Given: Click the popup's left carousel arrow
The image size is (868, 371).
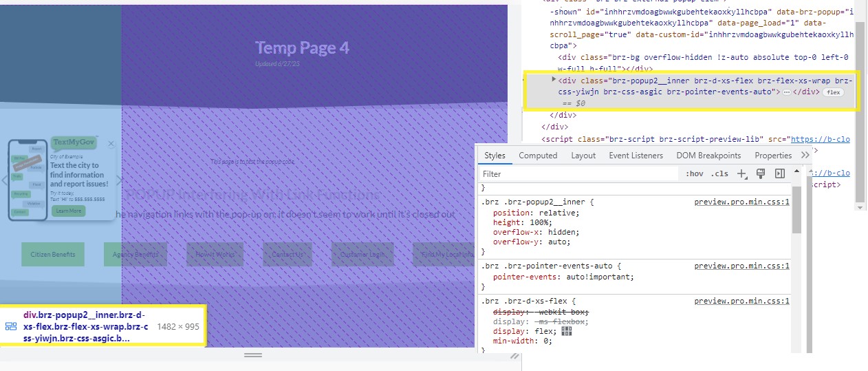Looking at the screenshot, I should 4,180.
